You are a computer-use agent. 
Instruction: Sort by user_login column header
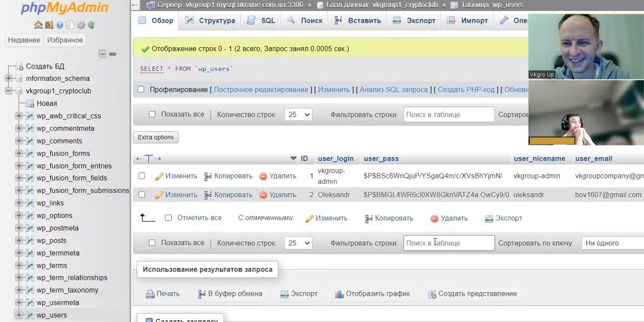pyautogui.click(x=336, y=159)
